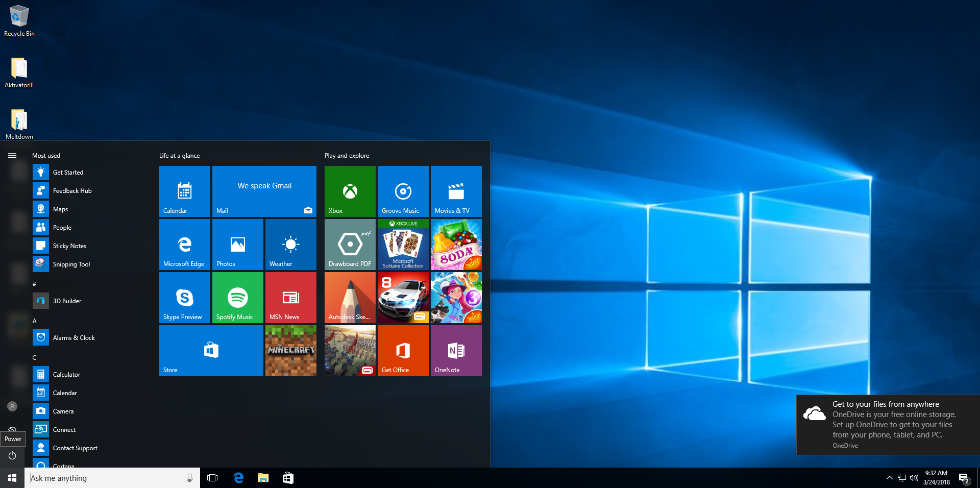The width and height of the screenshot is (980, 488).
Task: Focus the Ask me anything search box
Action: click(112, 478)
